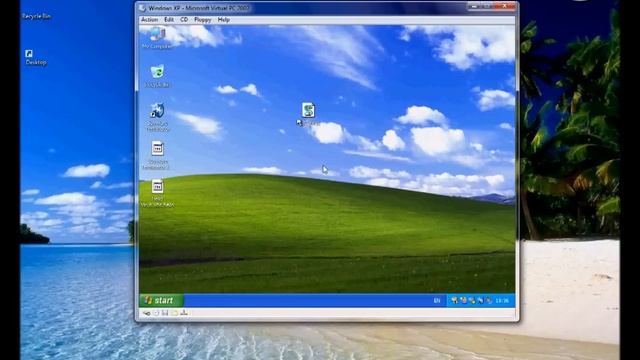
Task: Open the CD menu in Virtual PC
Action: 184,20
